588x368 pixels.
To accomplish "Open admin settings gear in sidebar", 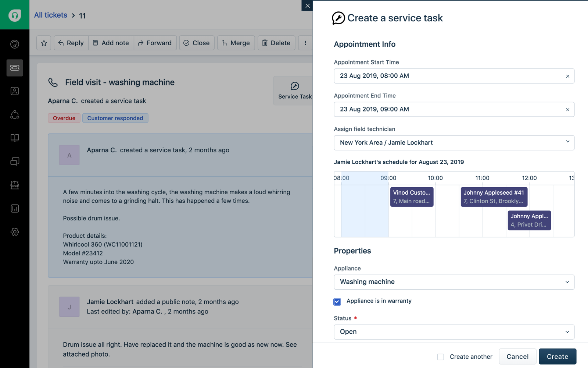I will point(15,232).
